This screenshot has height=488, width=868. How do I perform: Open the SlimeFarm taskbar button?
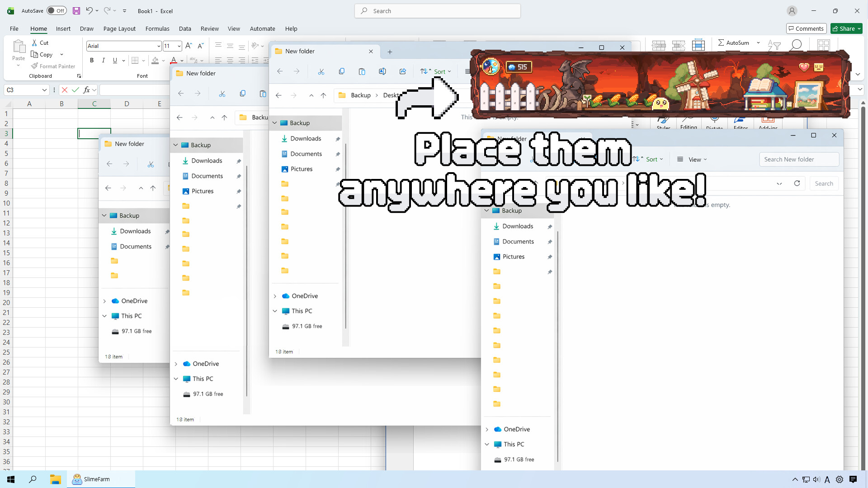point(101,479)
